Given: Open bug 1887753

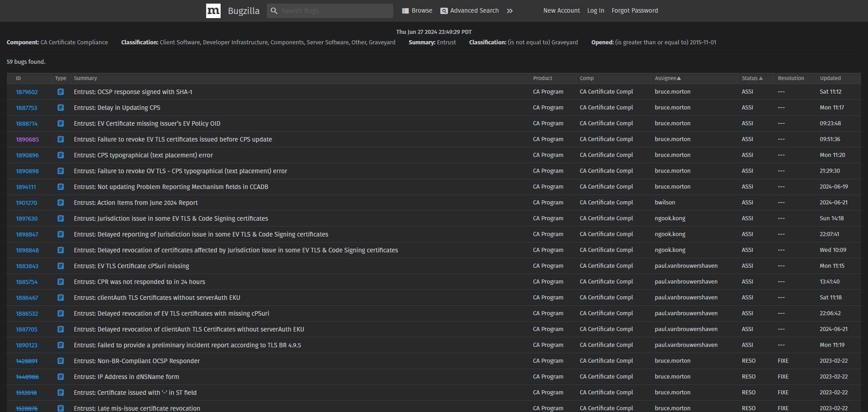Looking at the screenshot, I should tap(26, 108).
